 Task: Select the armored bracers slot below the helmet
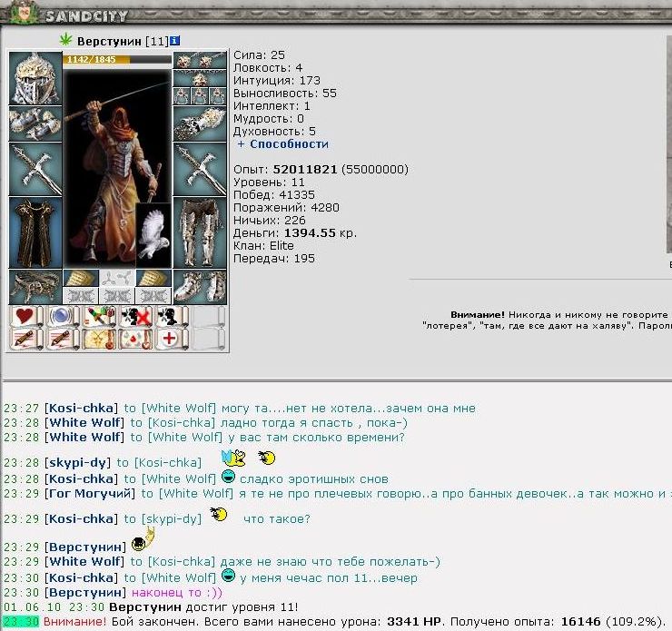[x=35, y=123]
